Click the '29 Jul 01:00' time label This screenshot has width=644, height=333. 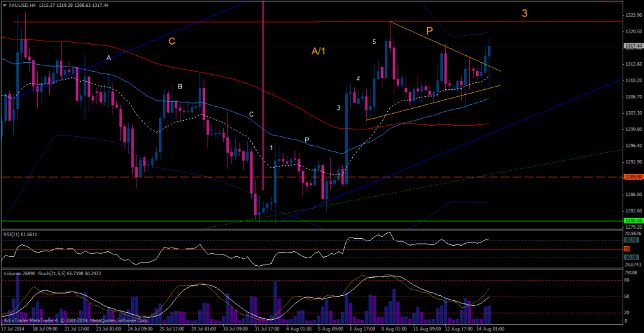(x=204, y=329)
